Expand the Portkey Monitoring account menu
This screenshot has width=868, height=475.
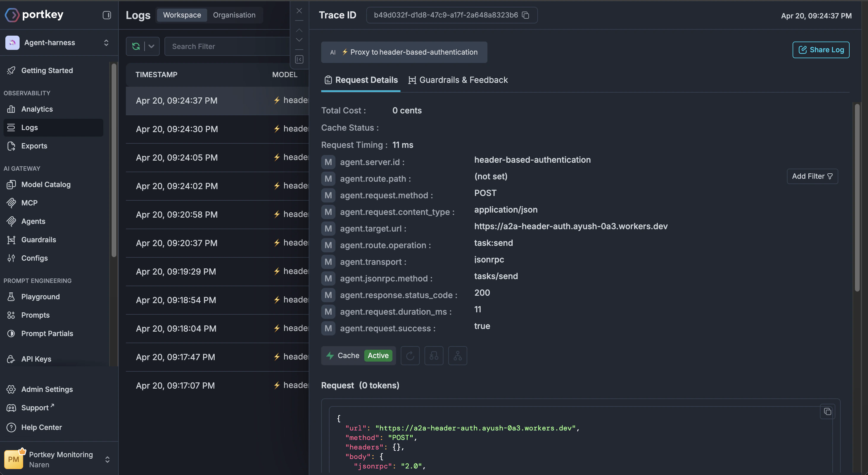tap(107, 459)
